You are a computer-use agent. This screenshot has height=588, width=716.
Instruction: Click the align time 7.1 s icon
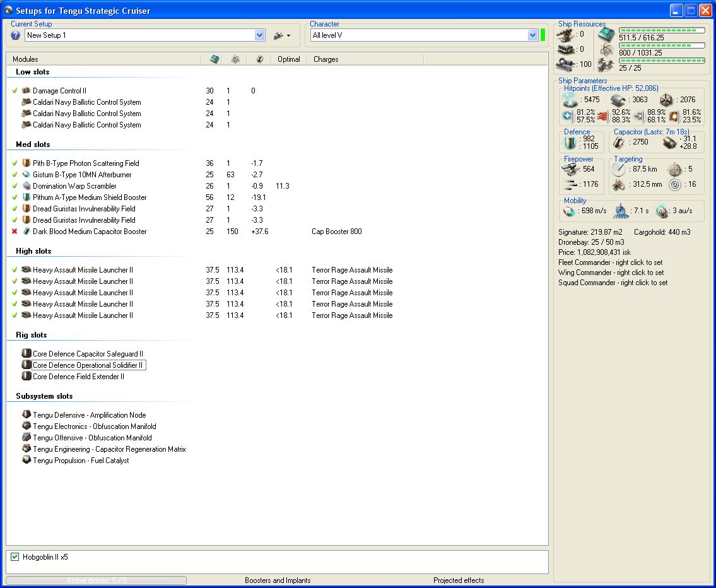621,211
